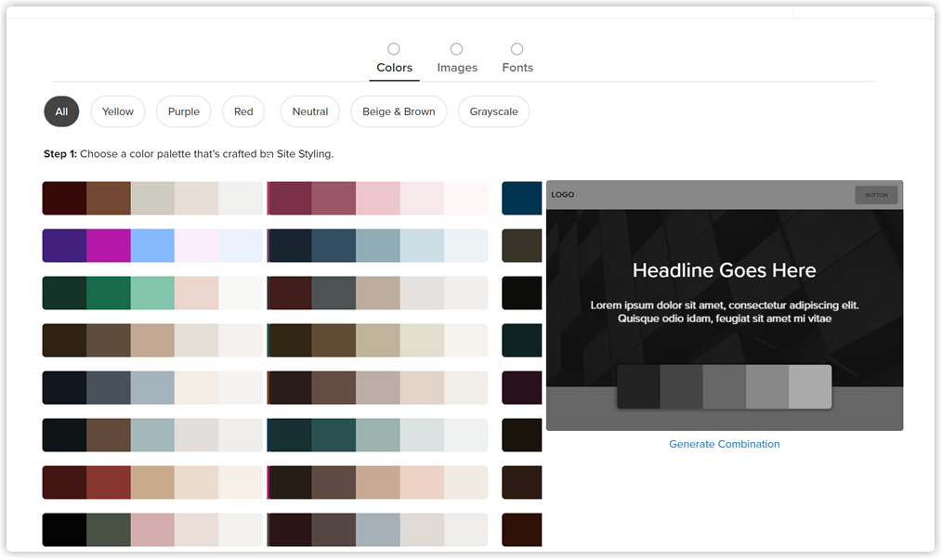Image resolution: width=942 pixels, height=560 pixels.
Task: Click the preview headline text
Action: 725,270
